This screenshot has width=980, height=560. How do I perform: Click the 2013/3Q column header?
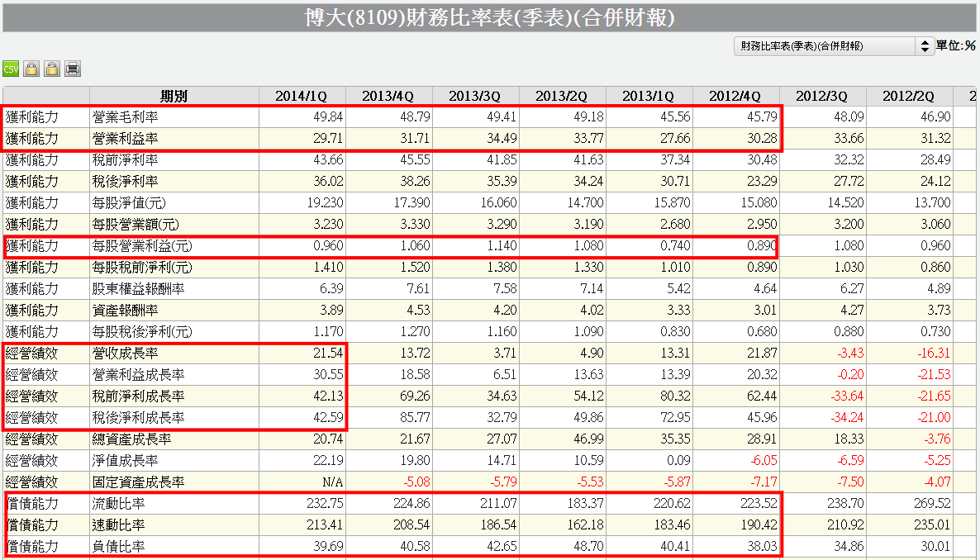(x=475, y=97)
